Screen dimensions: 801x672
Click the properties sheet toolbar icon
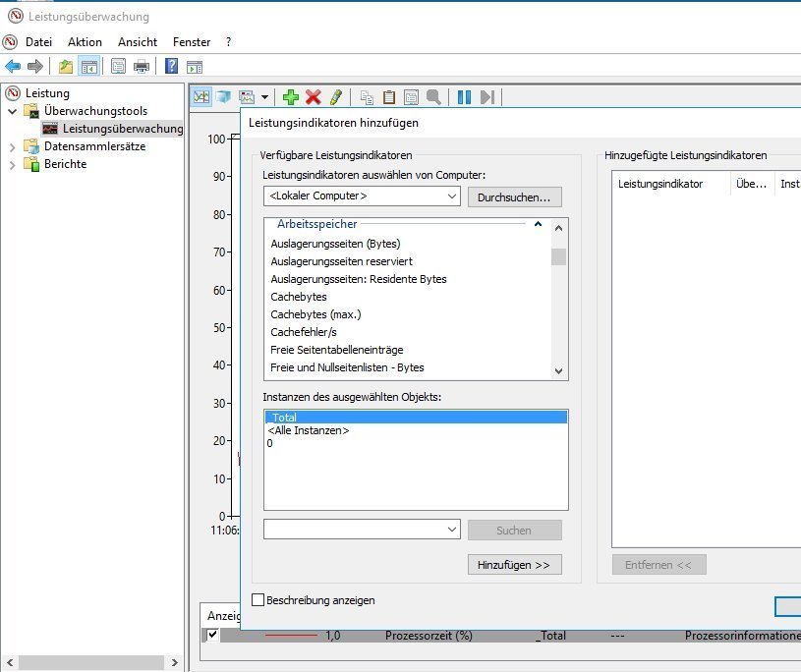click(119, 67)
